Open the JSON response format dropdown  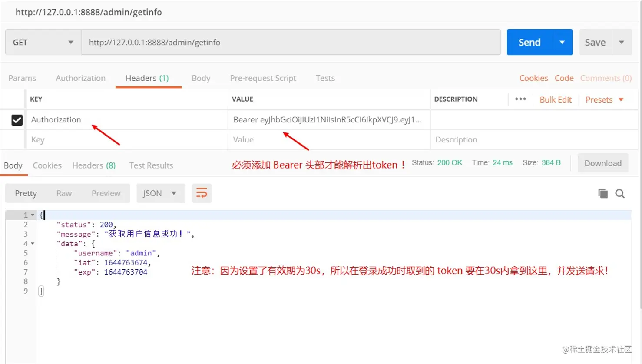161,193
